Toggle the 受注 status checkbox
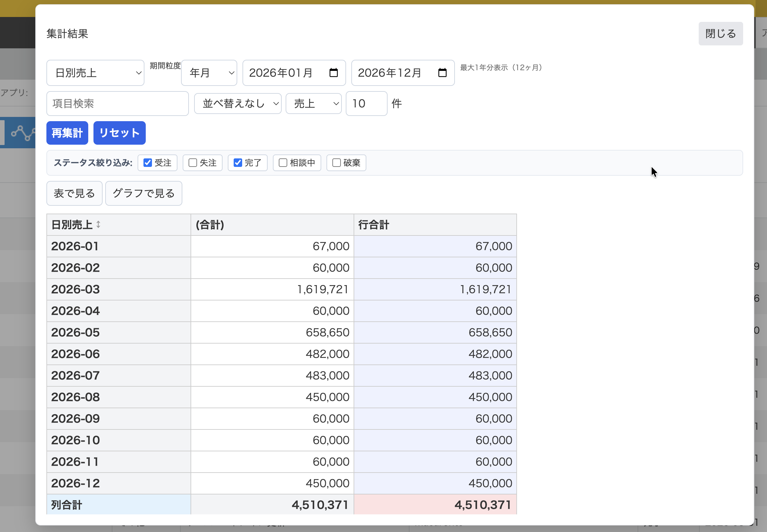This screenshot has height=532, width=767. coord(148,163)
